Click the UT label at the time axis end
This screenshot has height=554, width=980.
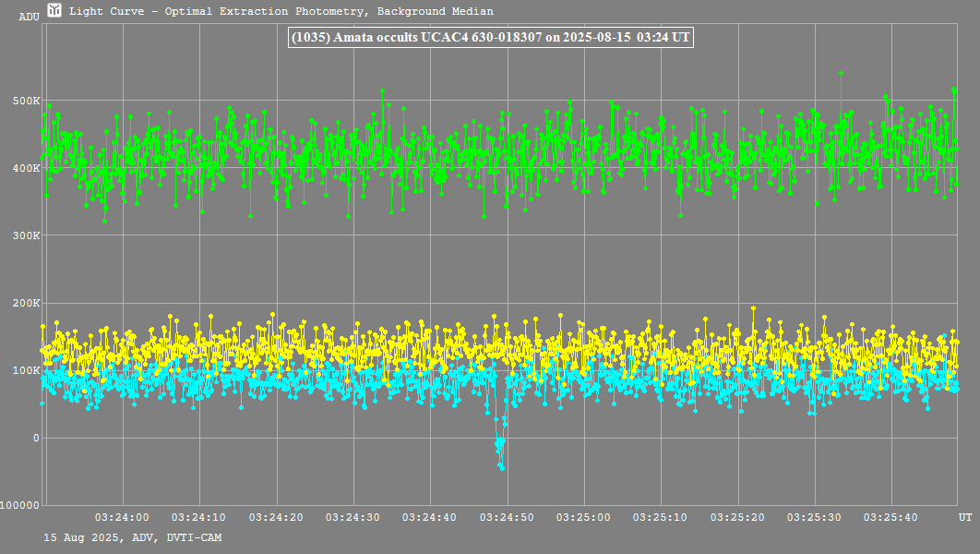tap(964, 517)
